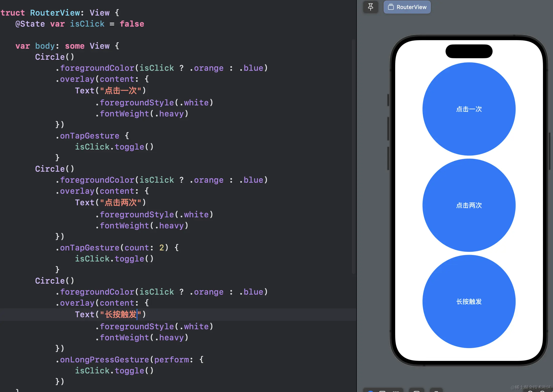Viewport: 553px width, 392px height.
Task: Click the count: 2 value in onTapGesture
Action: [162, 248]
